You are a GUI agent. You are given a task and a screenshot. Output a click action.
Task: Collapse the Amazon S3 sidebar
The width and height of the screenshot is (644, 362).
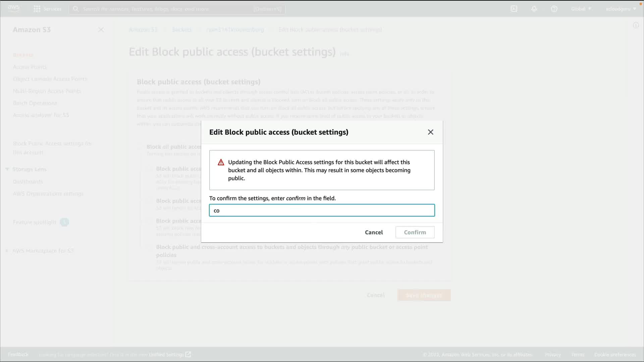click(x=101, y=30)
